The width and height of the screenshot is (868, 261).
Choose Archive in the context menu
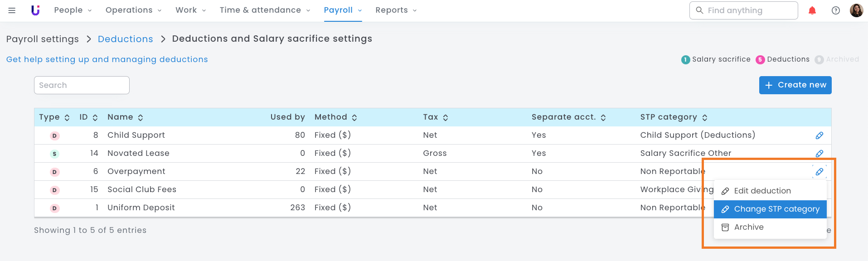coord(748,227)
